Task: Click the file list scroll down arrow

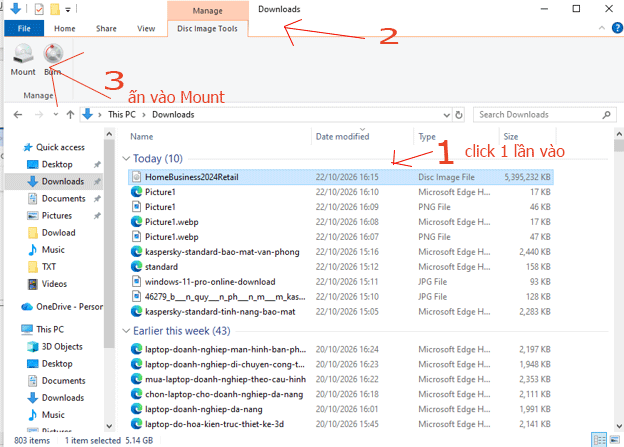Action: (619, 426)
